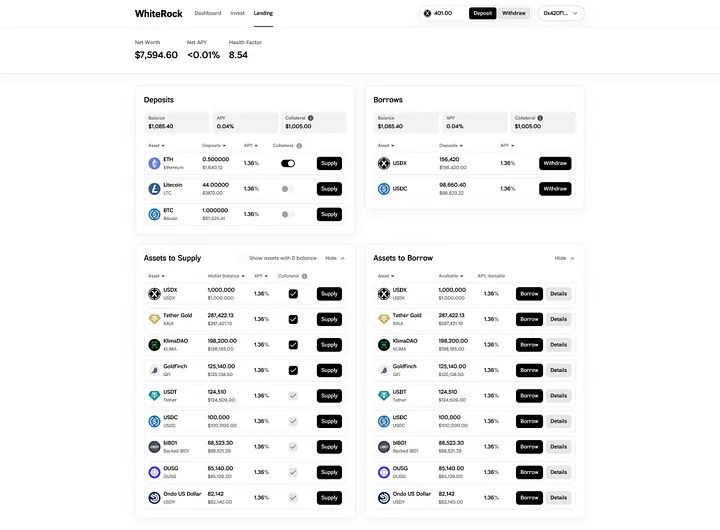Uncheck the USDX collateral checkbox
The image size is (720, 530).
pyautogui.click(x=293, y=294)
